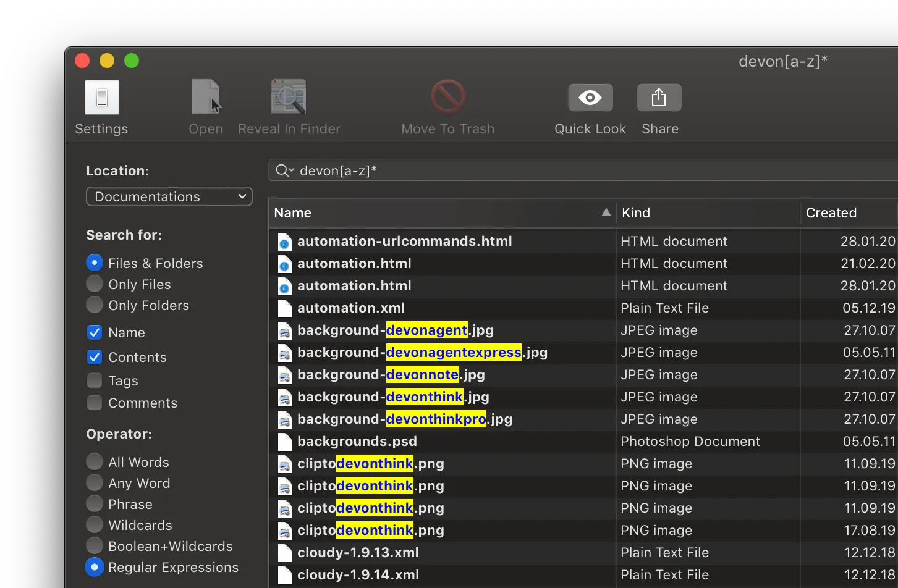Select the backgrounds.psd Photoshop document row
Screen dimensions: 898x588
click(x=433, y=441)
